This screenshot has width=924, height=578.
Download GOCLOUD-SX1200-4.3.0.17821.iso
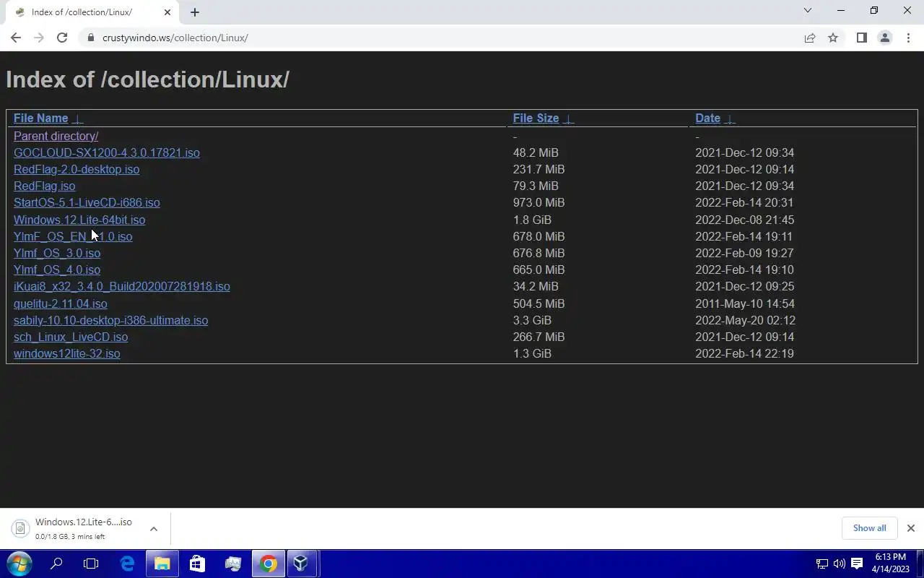point(107,153)
